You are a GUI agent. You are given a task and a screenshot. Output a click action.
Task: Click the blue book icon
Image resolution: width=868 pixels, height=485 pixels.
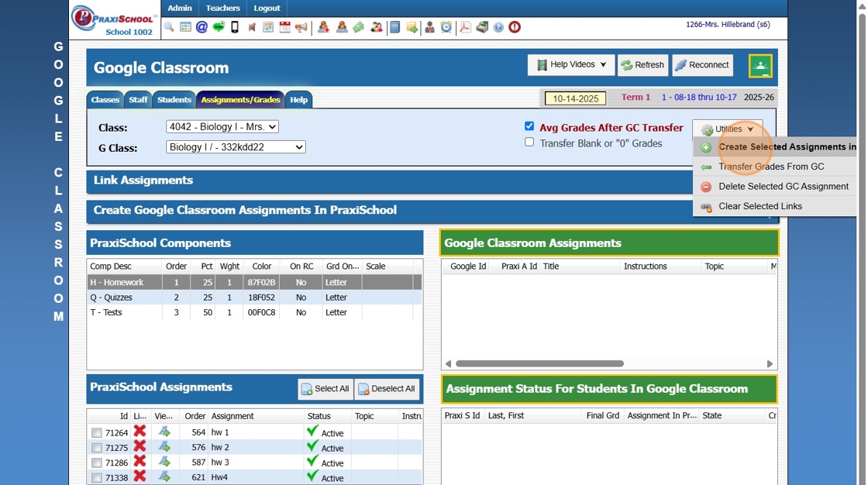[394, 27]
